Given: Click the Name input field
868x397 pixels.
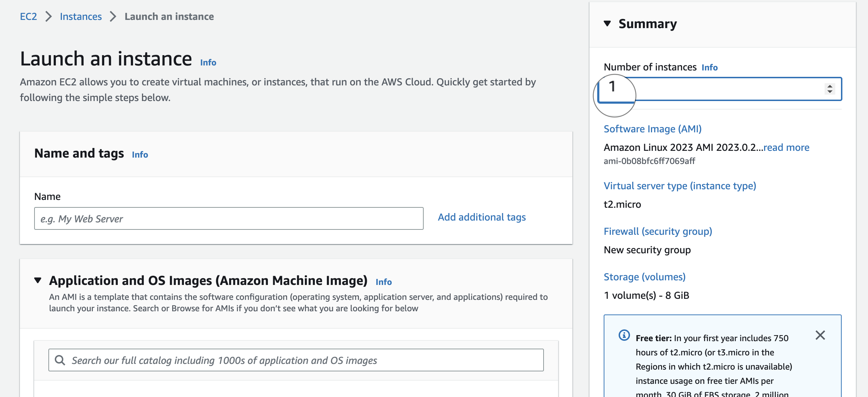Looking at the screenshot, I should [229, 218].
